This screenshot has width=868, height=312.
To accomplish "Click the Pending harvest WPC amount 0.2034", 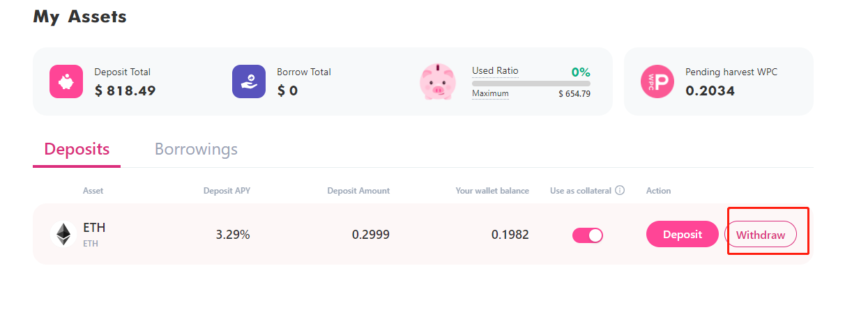I will pyautogui.click(x=710, y=91).
